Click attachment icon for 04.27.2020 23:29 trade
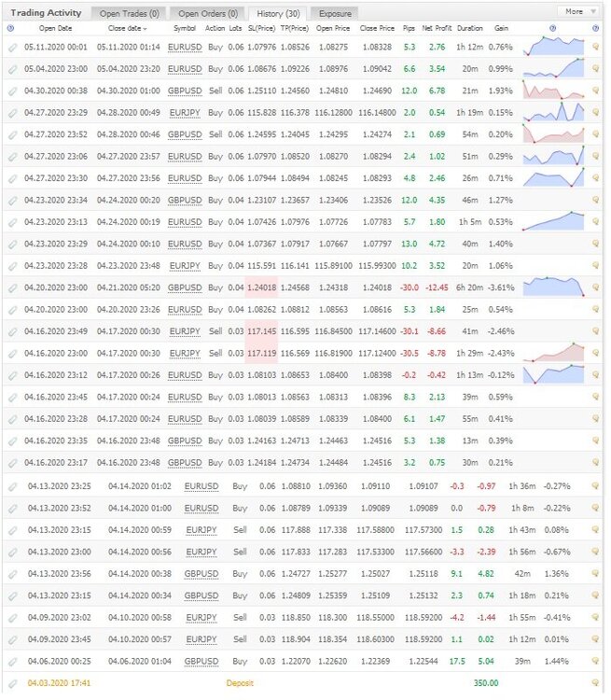611x700 pixels. click(13, 113)
